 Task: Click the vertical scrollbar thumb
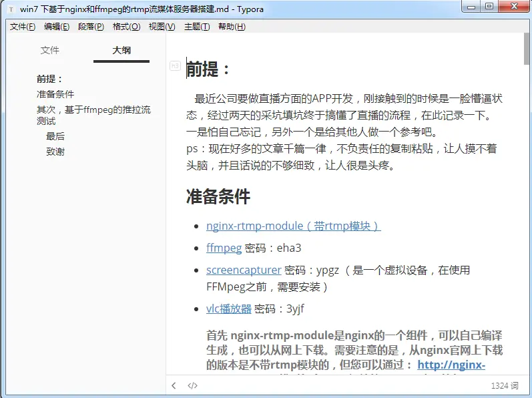[x=527, y=49]
